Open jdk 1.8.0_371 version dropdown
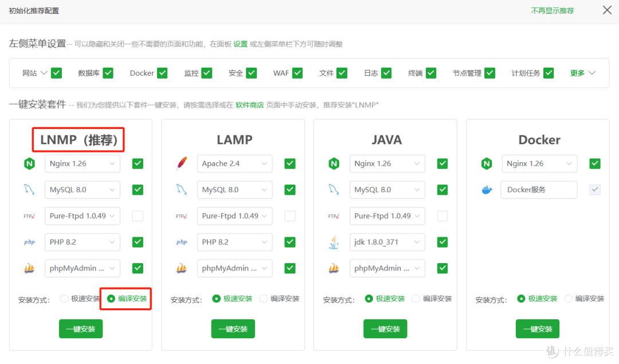 [x=387, y=242]
